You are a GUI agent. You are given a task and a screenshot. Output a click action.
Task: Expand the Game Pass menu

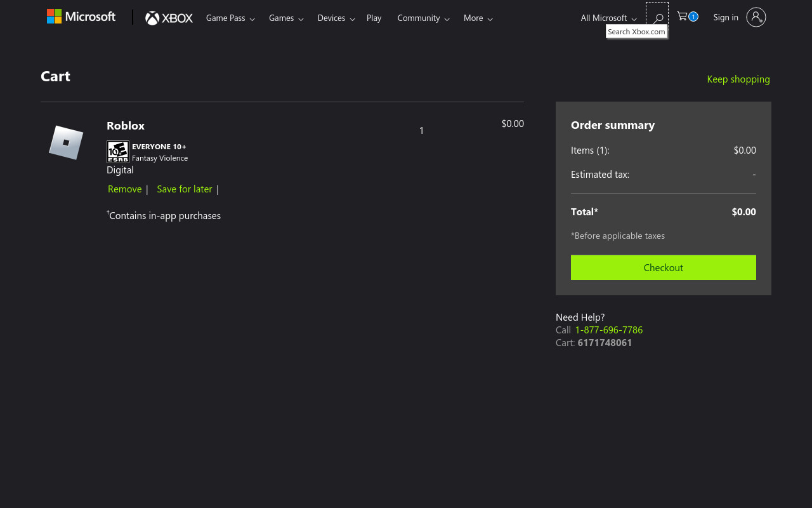(230, 18)
